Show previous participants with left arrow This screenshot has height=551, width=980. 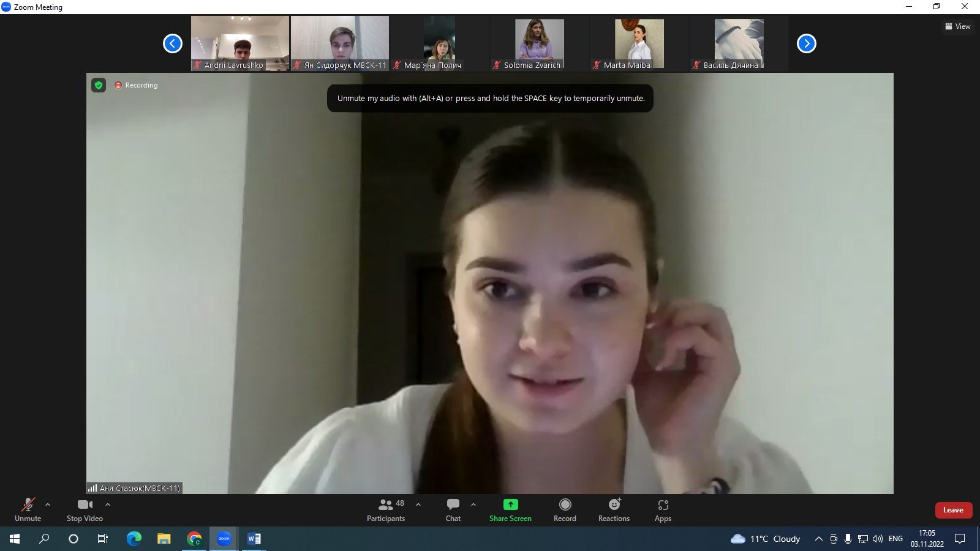(x=173, y=43)
